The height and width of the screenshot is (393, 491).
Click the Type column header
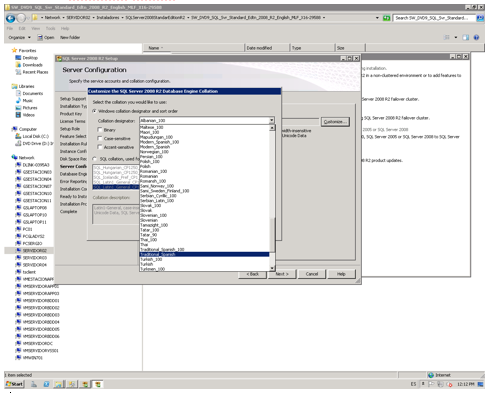point(312,48)
